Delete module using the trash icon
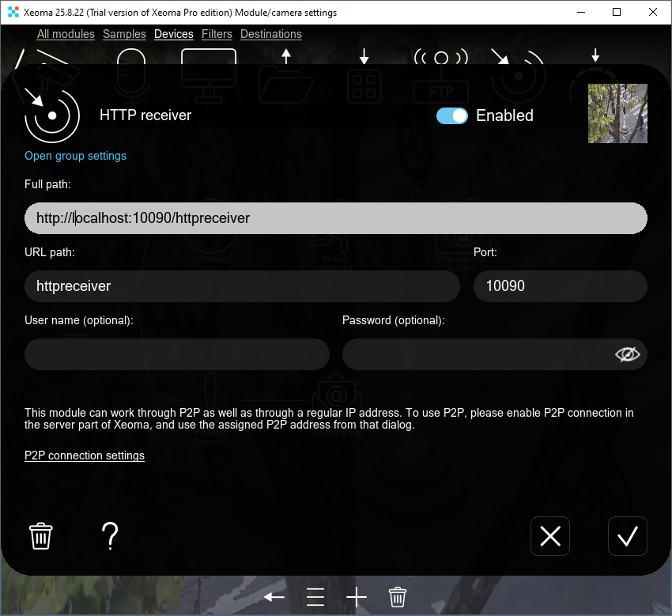Image resolution: width=672 pixels, height=616 pixels. point(40,536)
